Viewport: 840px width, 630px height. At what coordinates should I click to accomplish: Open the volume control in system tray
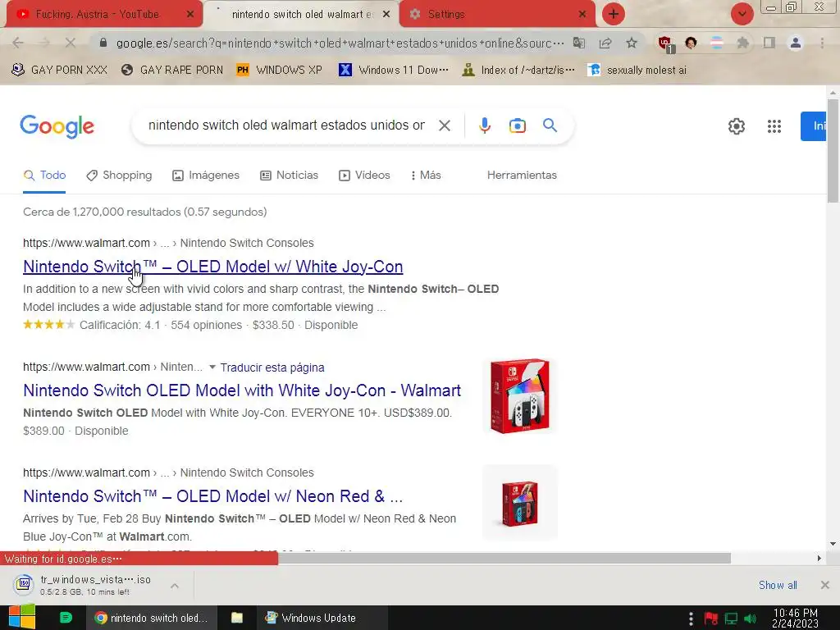point(751,619)
